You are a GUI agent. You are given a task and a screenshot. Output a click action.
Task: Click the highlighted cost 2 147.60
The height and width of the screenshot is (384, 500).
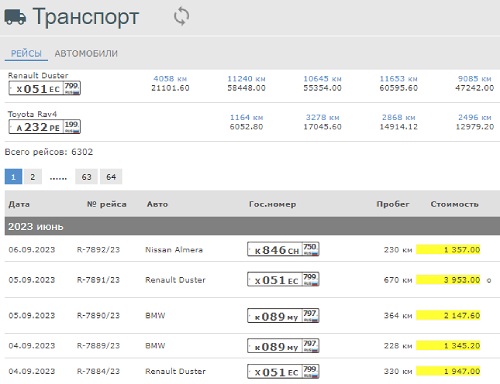click(448, 315)
